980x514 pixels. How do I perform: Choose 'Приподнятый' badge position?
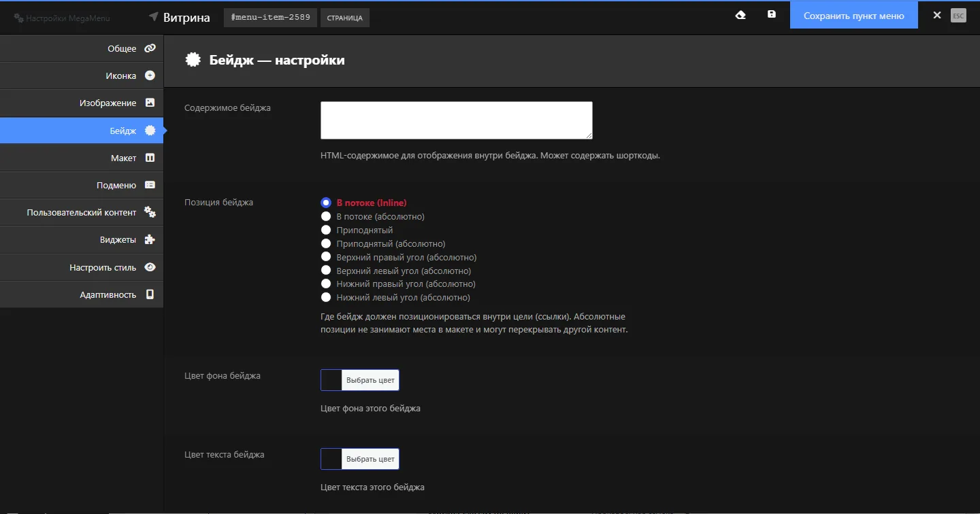pyautogui.click(x=326, y=230)
